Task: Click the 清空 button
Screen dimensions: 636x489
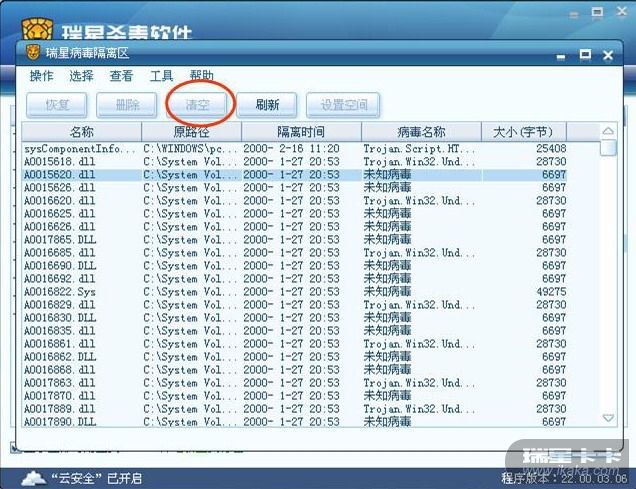Action: pos(197,105)
